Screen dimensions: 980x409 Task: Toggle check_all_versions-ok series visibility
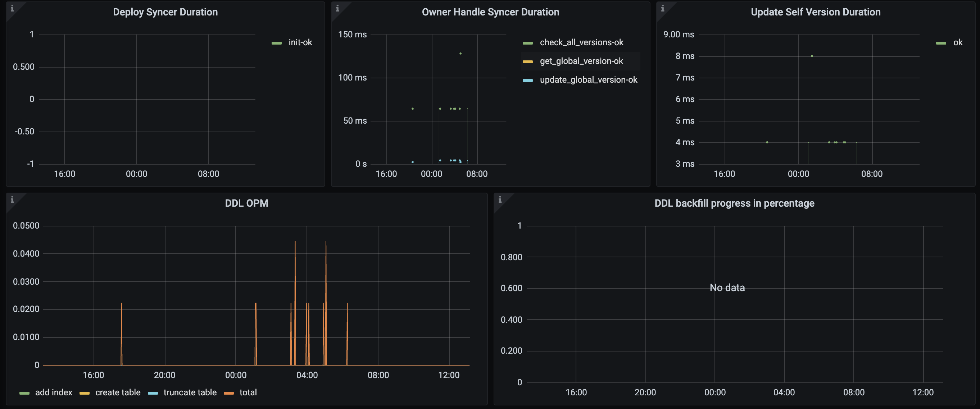pyautogui.click(x=581, y=42)
